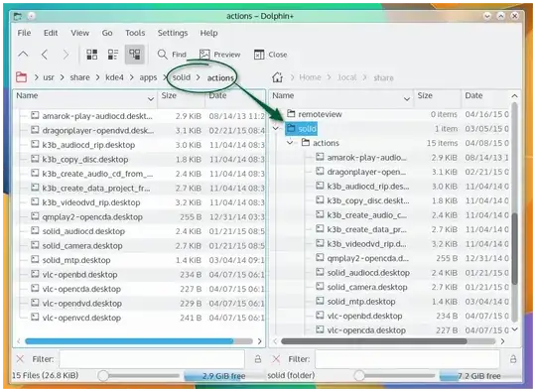Switch to Icons view mode

click(91, 54)
